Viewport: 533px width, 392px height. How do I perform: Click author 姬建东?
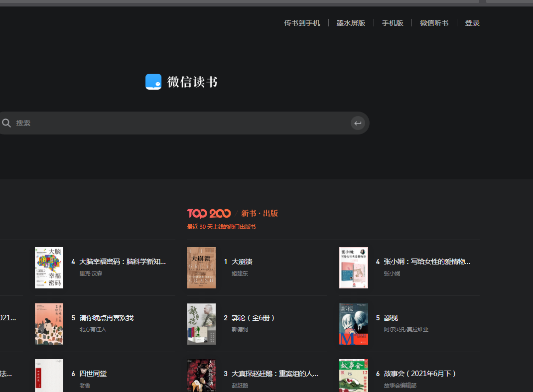click(240, 273)
